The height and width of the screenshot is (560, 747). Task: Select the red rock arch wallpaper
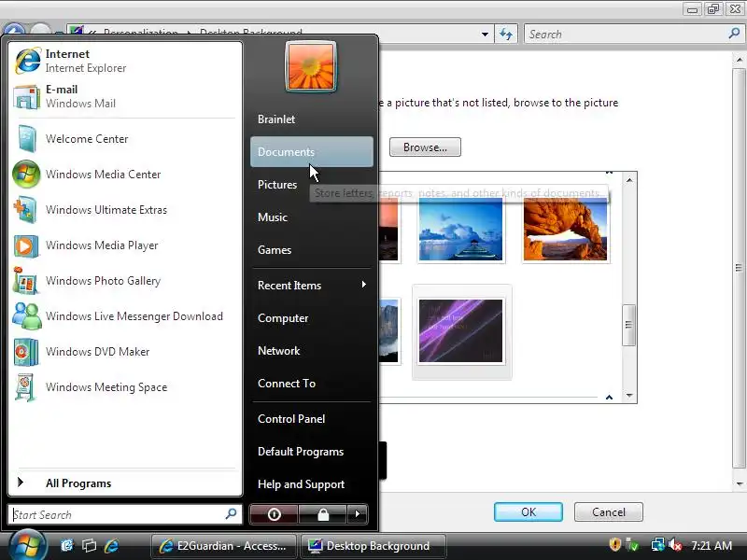click(x=566, y=229)
